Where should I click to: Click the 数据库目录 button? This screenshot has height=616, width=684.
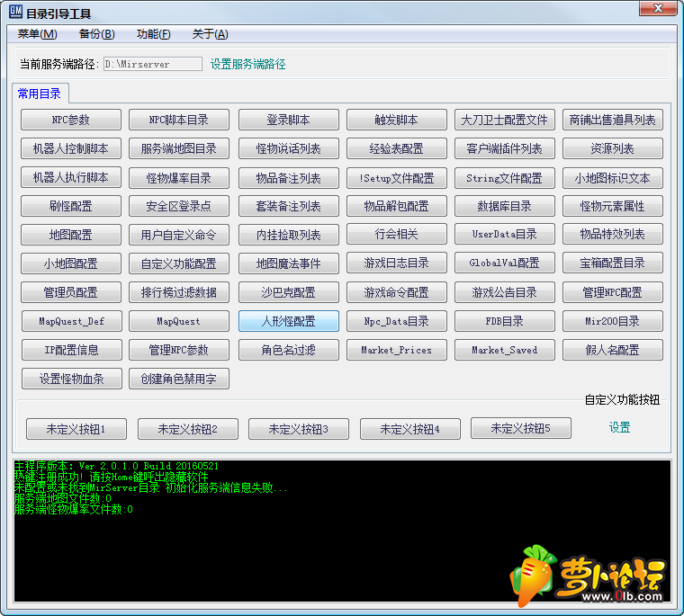(505, 206)
